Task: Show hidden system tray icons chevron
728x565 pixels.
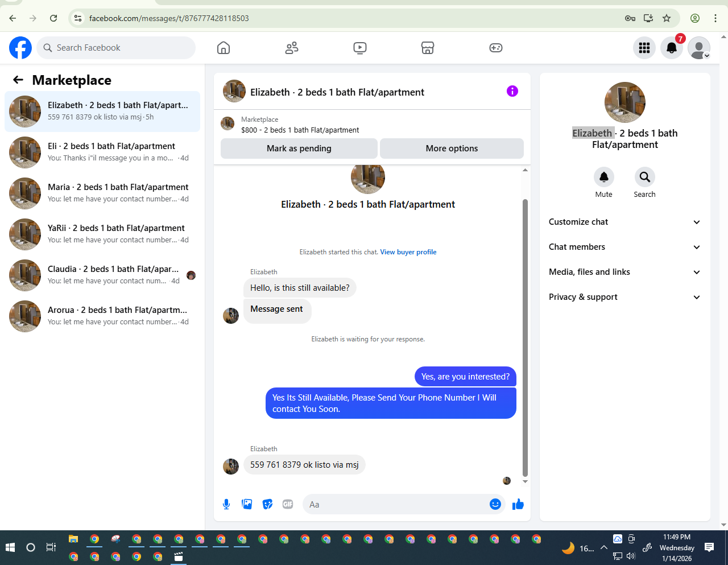Action: (604, 547)
